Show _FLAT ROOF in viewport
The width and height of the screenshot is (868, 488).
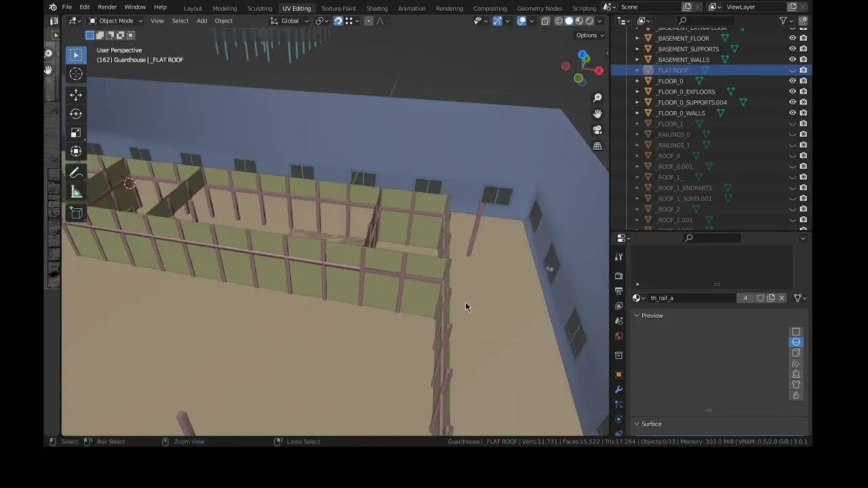click(x=792, y=70)
